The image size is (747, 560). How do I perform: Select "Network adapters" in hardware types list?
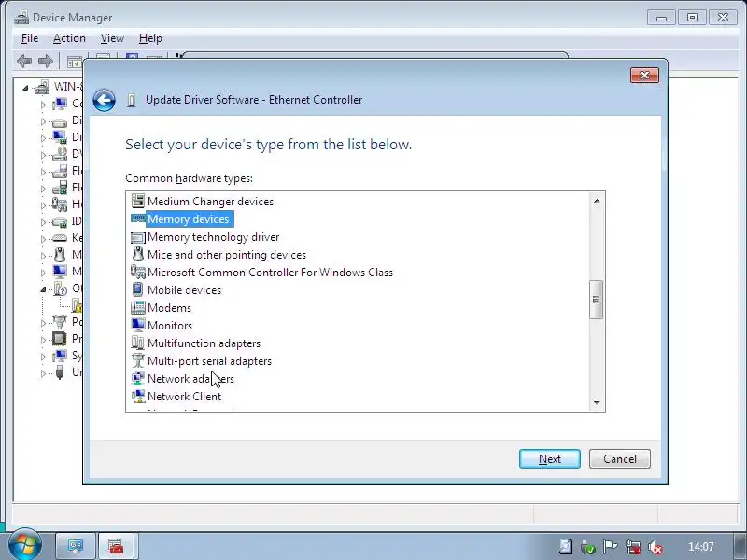(x=190, y=379)
